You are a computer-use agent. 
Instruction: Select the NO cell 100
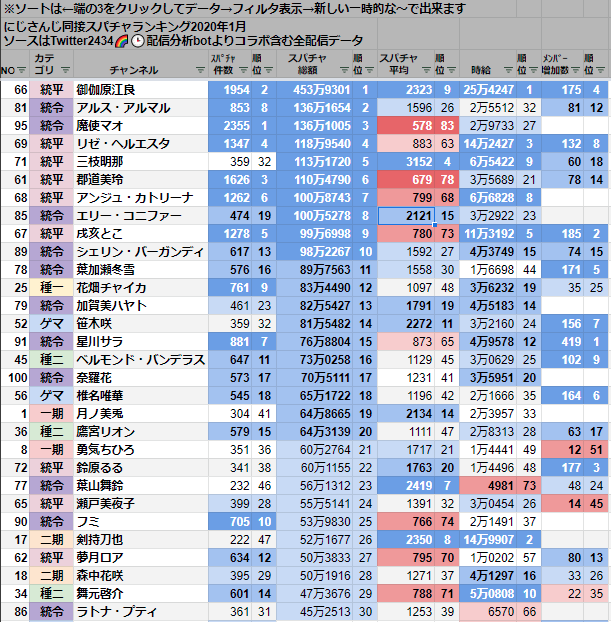(x=15, y=378)
